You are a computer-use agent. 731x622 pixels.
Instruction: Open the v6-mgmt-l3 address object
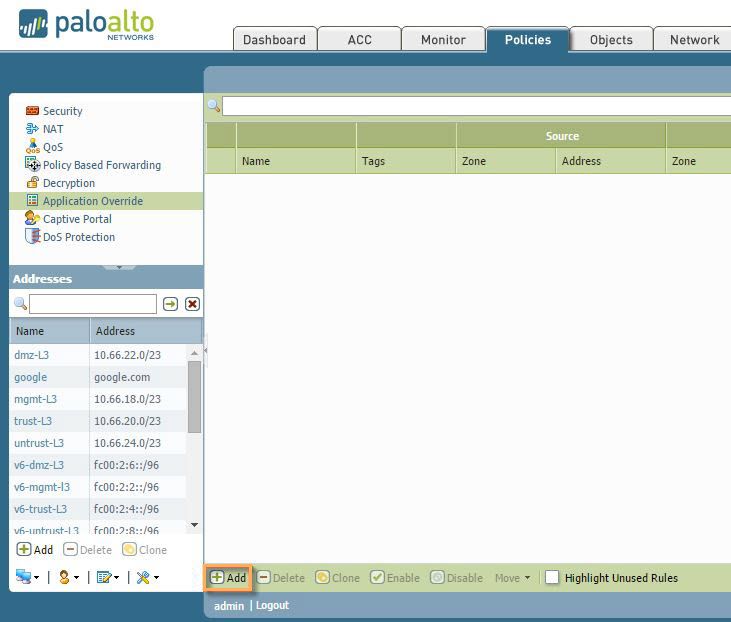pyautogui.click(x=41, y=487)
